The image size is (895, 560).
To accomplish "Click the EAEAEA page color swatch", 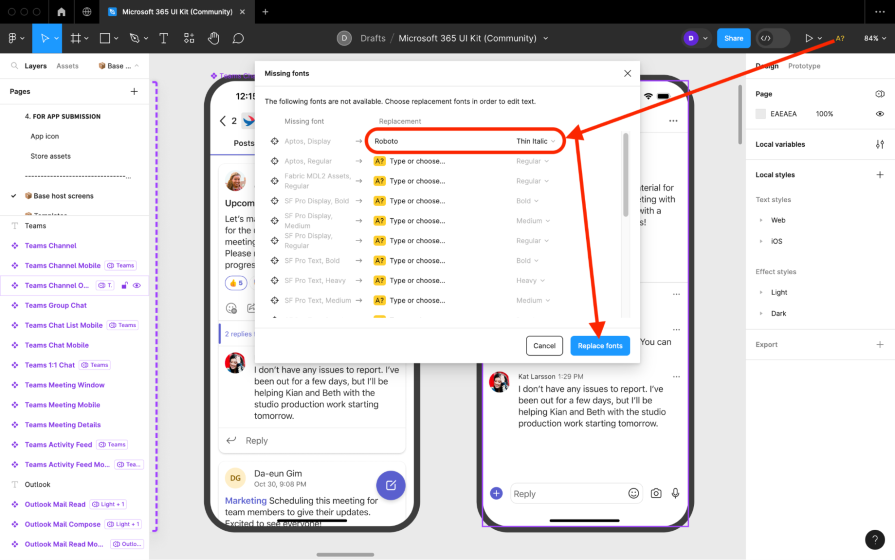I will tap(761, 114).
